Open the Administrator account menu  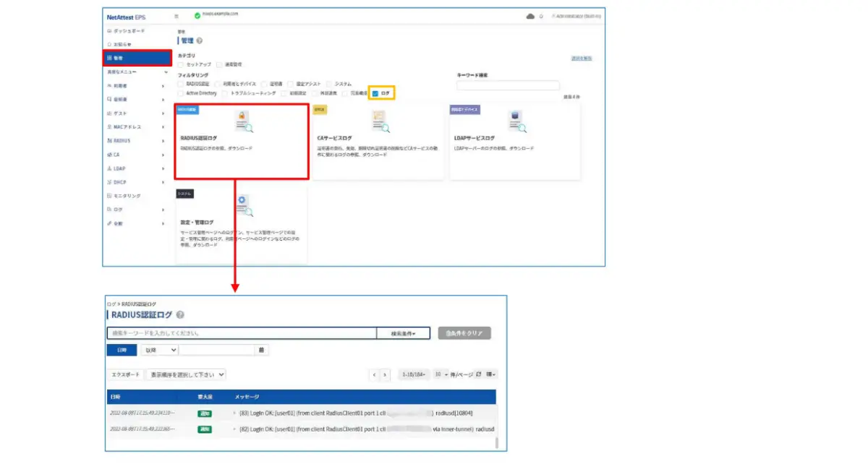[575, 16]
